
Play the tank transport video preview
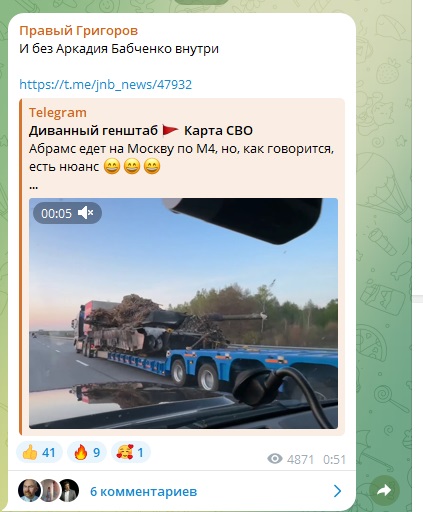click(183, 313)
